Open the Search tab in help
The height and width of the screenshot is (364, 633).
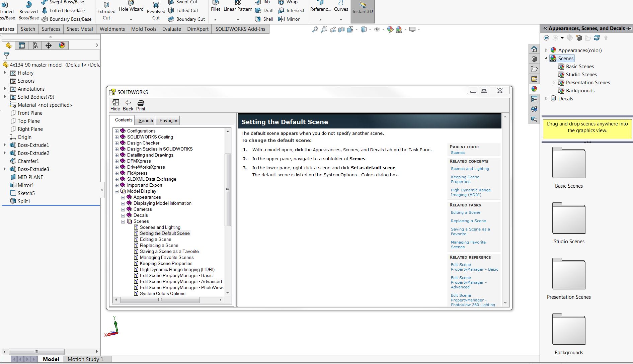[146, 120]
